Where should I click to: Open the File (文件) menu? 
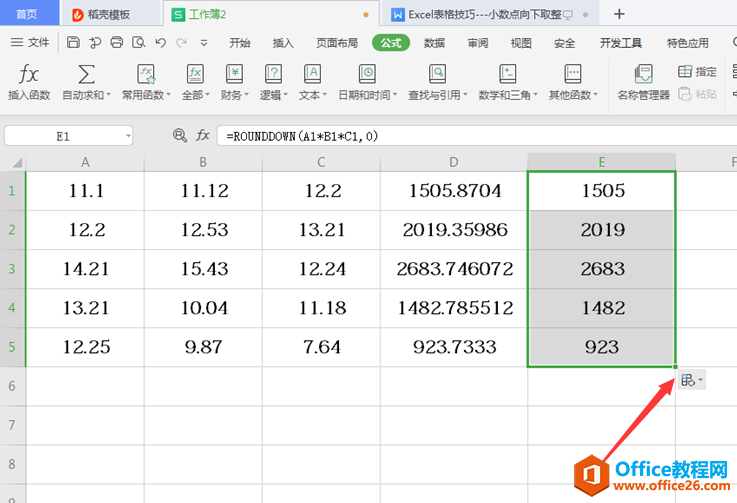(30, 43)
